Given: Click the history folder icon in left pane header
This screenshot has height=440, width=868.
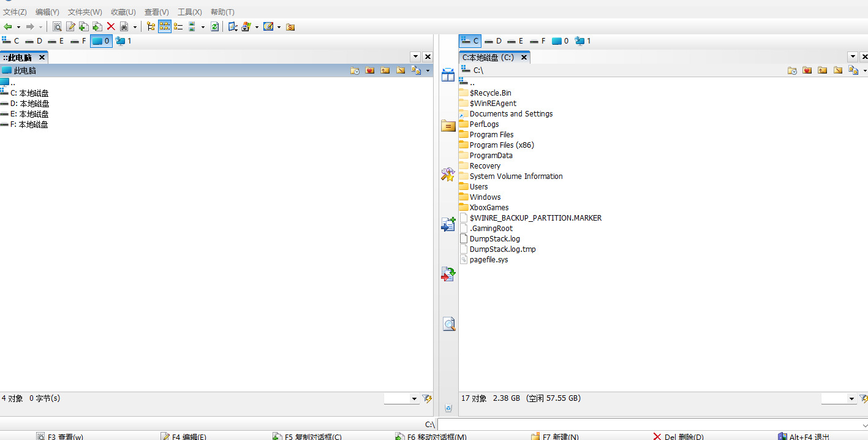Looking at the screenshot, I should pos(355,70).
